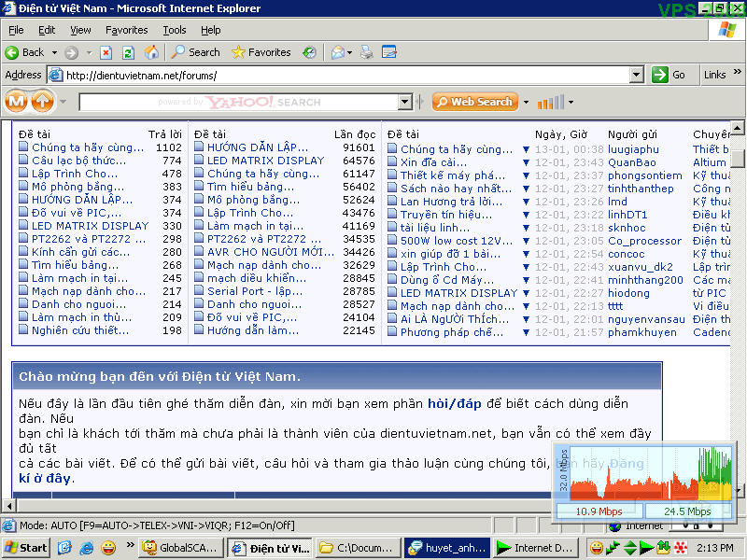Open dropdown arrow beside orange toolbar buttons
This screenshot has width=747, height=560.
[63, 102]
